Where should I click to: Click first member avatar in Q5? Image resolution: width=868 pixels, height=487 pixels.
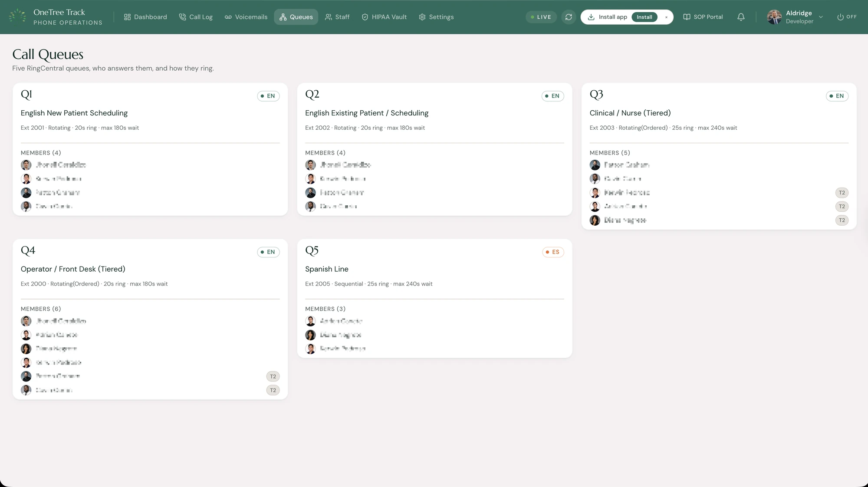[x=310, y=321]
